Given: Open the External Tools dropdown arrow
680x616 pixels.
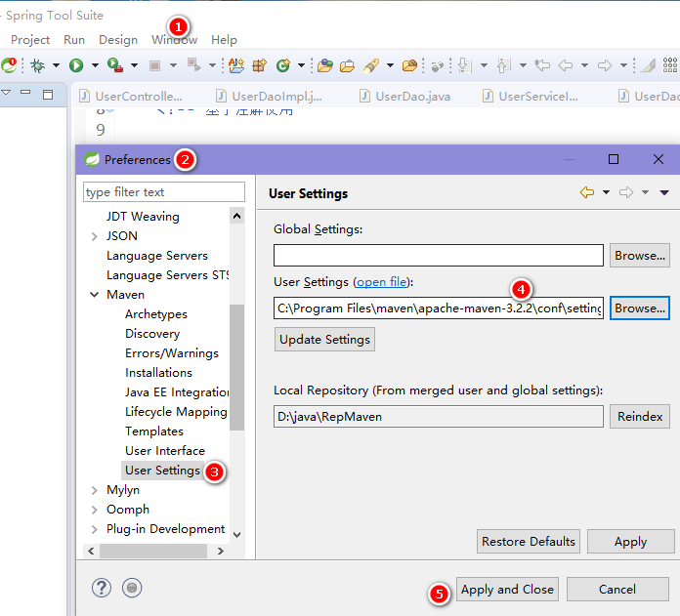Looking at the screenshot, I should (135, 65).
